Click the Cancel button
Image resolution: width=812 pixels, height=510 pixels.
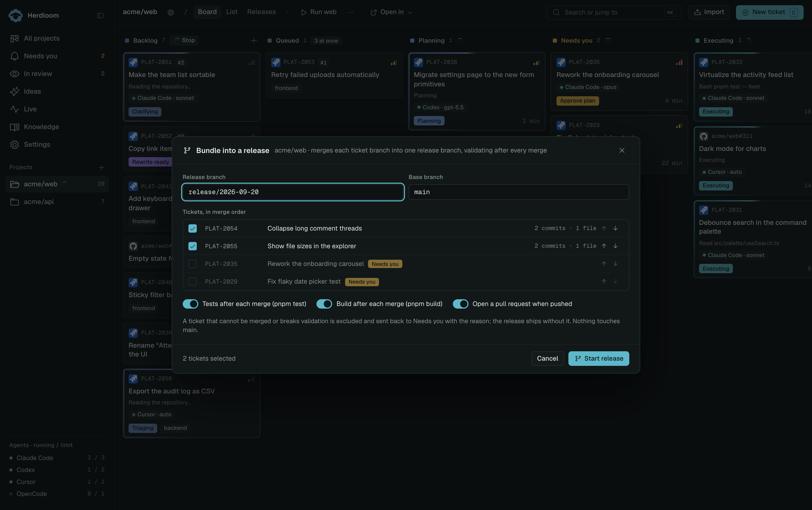pyautogui.click(x=547, y=358)
